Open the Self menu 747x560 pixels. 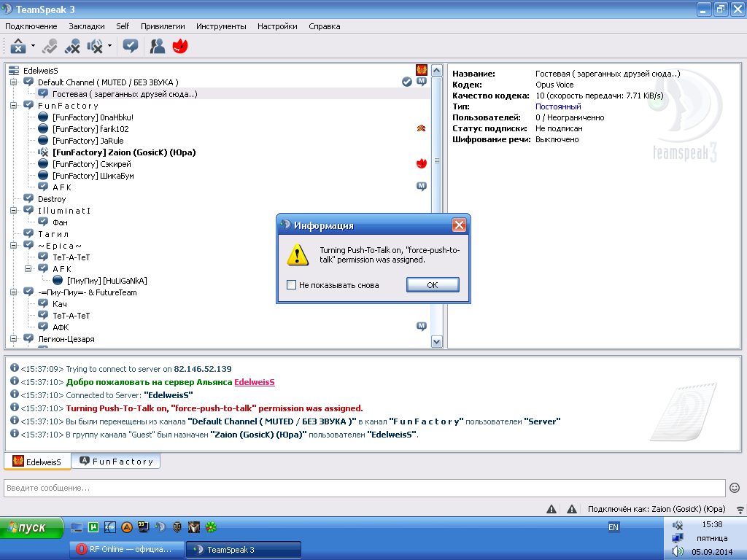[123, 26]
